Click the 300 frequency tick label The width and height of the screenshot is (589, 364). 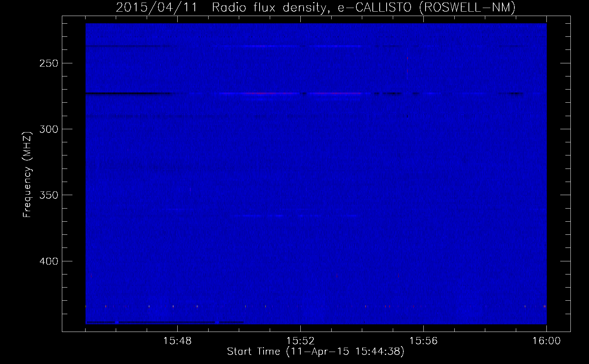[49, 129]
